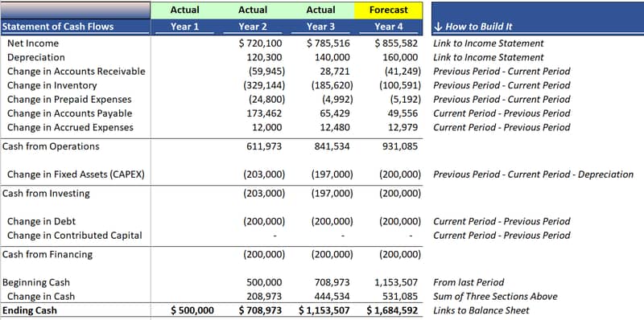
Task: Click the yellow Forecast header cell
Action: point(388,10)
